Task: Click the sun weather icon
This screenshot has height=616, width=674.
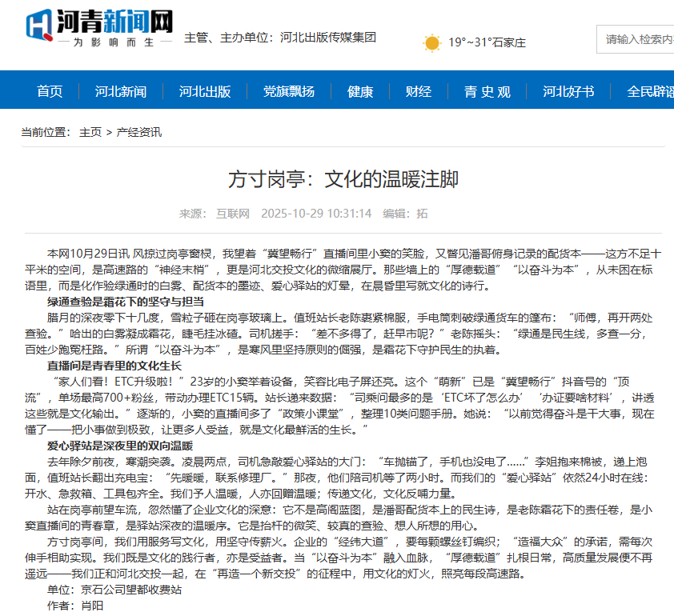Action: coord(431,42)
